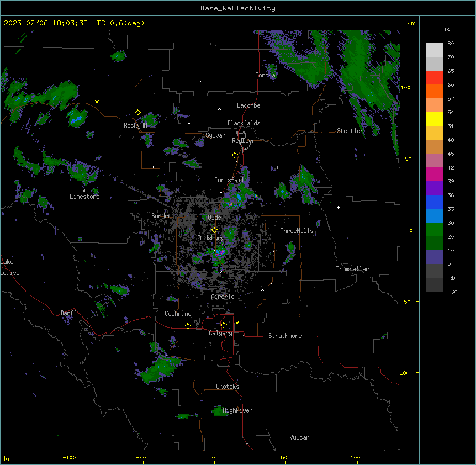Click the Banff label
This screenshot has width=476, height=465.
click(x=68, y=313)
